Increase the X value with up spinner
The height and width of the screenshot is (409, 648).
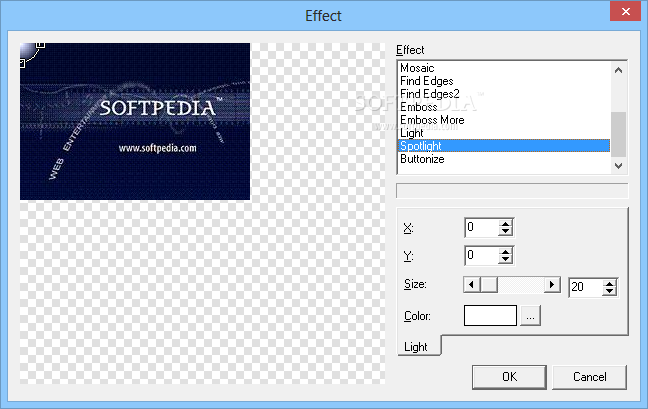(x=505, y=224)
